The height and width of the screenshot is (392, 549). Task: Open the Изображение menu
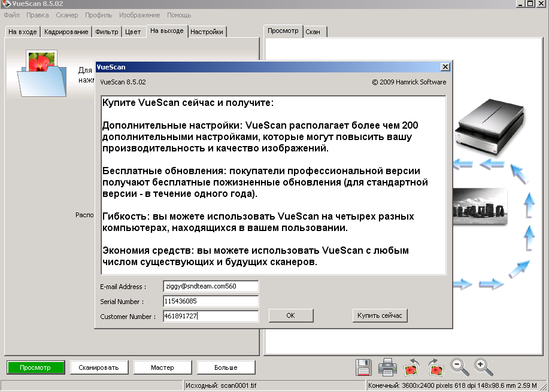point(139,15)
